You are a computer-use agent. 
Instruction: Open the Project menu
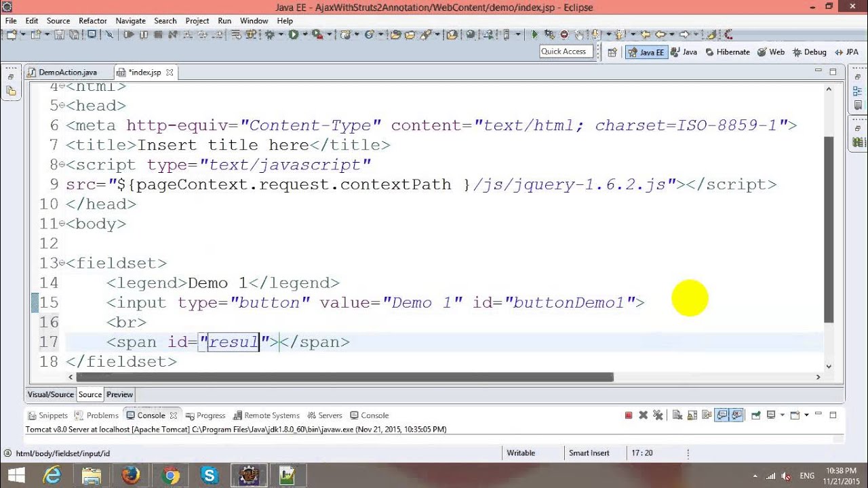pyautogui.click(x=197, y=21)
